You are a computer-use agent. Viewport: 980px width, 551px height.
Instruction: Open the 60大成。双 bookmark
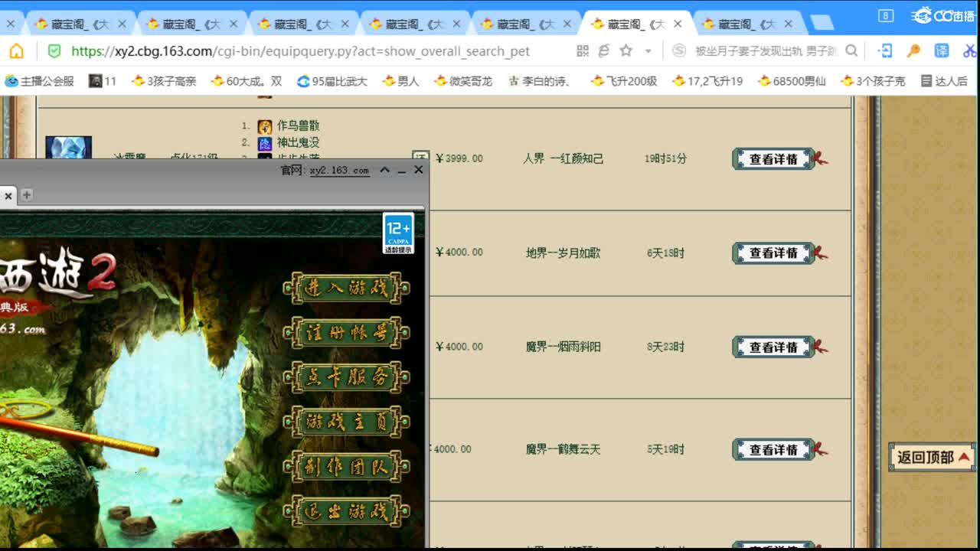(x=247, y=80)
